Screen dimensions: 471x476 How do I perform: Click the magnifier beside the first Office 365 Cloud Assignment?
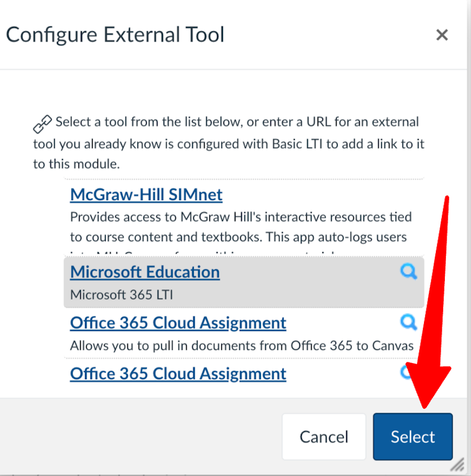point(409,322)
